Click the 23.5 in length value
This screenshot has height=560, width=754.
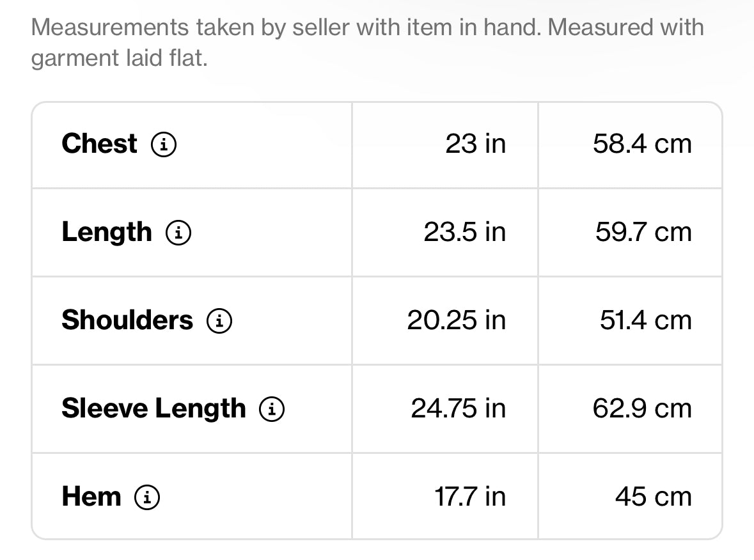coord(465,232)
